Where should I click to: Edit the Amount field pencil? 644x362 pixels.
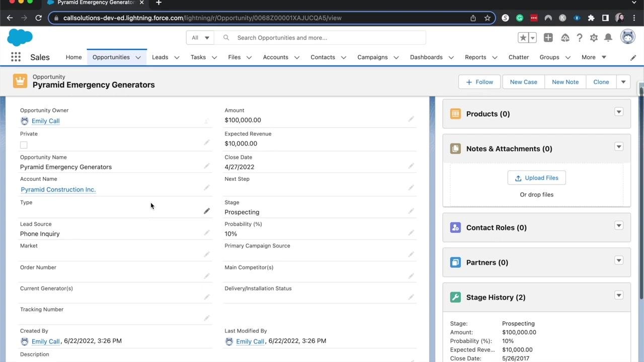(411, 119)
